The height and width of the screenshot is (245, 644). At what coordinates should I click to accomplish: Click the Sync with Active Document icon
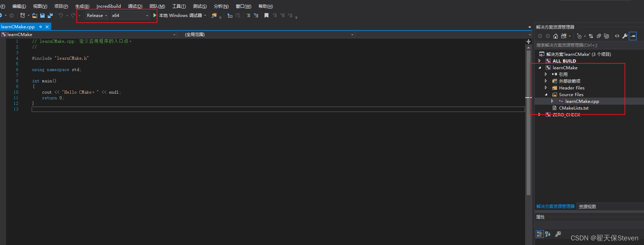click(x=591, y=36)
